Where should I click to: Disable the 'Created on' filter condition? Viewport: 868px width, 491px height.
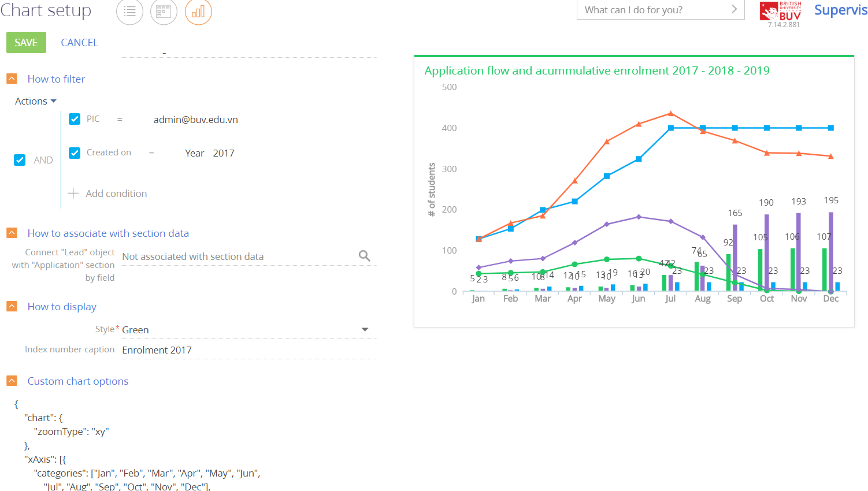tap(75, 152)
